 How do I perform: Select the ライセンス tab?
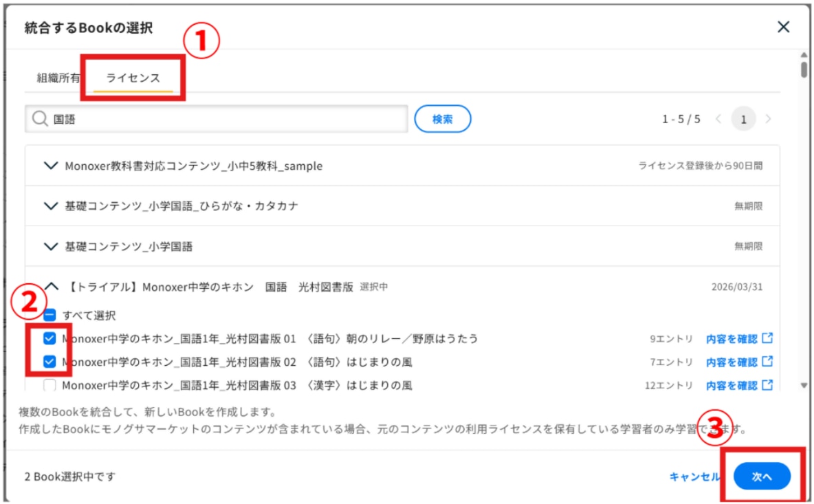pos(133,78)
